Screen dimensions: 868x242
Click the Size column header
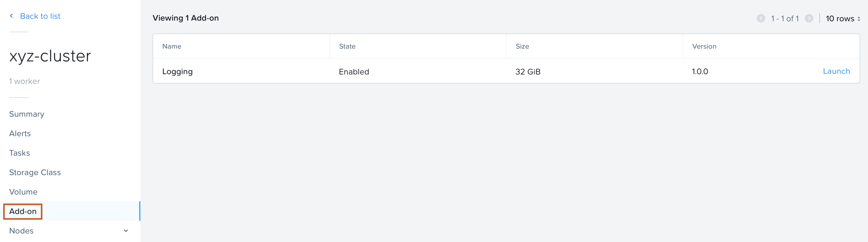(x=522, y=47)
